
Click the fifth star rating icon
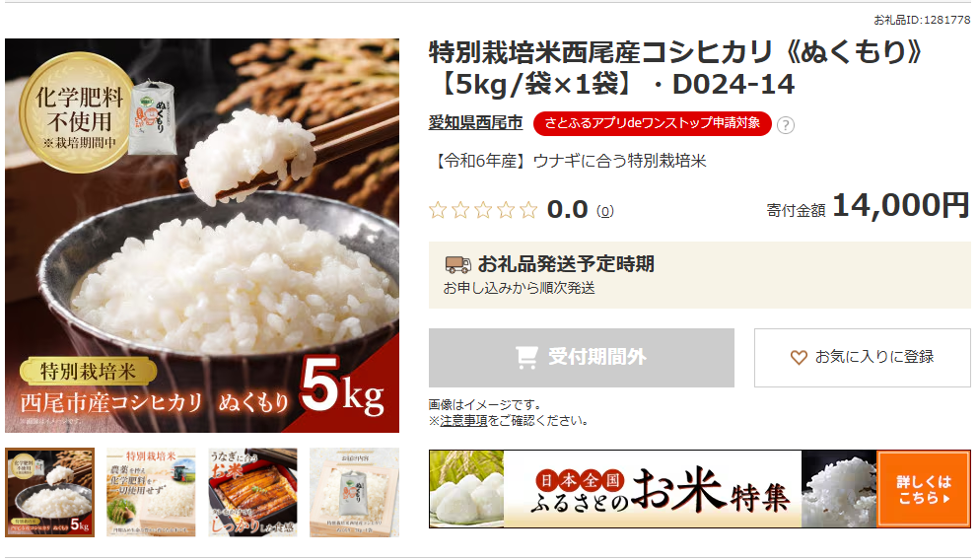528,210
